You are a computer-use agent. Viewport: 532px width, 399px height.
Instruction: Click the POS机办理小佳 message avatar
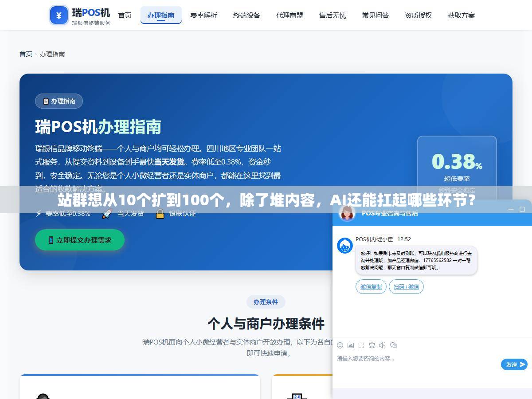[345, 246]
